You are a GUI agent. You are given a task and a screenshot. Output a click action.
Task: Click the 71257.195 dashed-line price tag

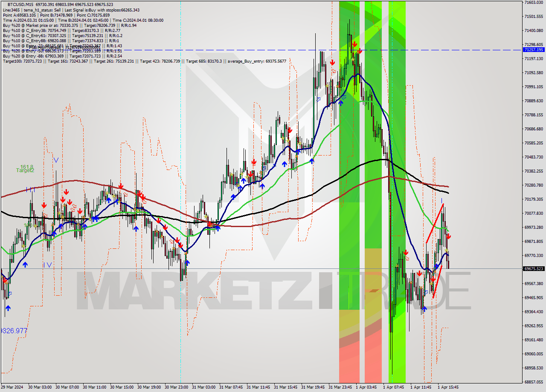534,50
